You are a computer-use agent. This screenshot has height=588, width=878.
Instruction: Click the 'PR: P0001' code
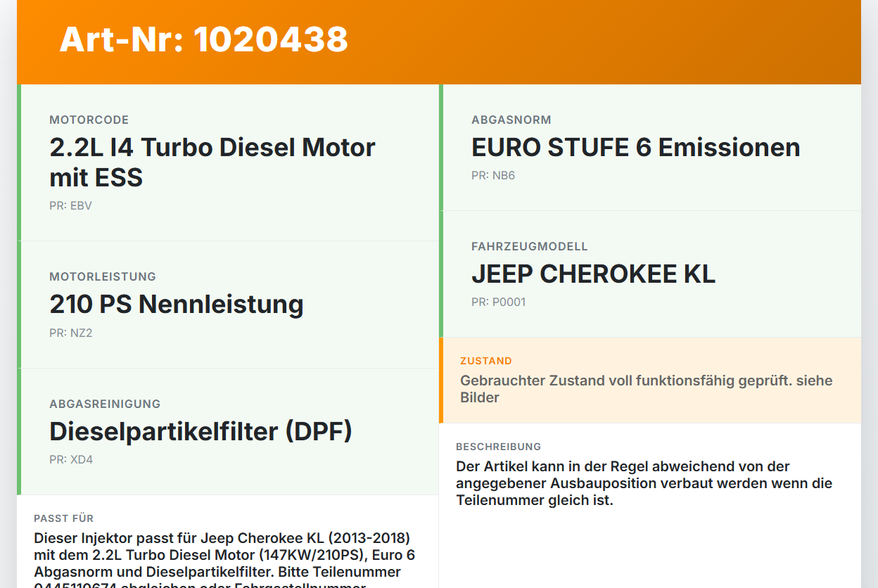(499, 302)
